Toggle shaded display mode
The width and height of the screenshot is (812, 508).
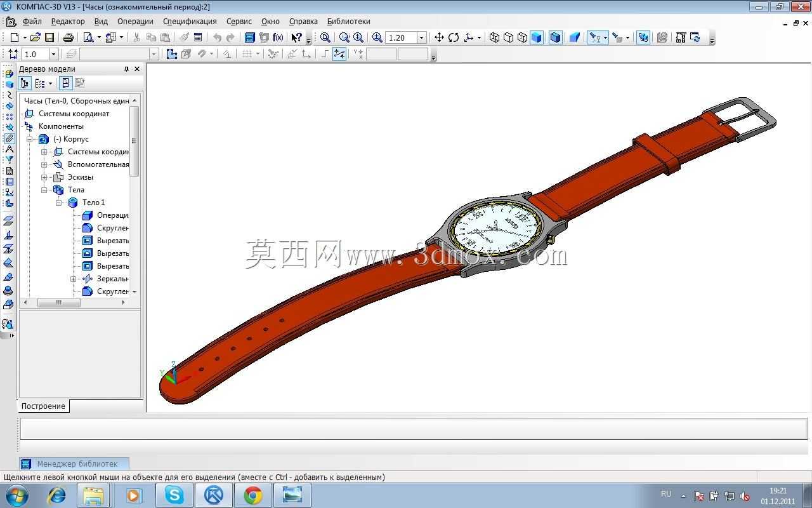click(537, 37)
